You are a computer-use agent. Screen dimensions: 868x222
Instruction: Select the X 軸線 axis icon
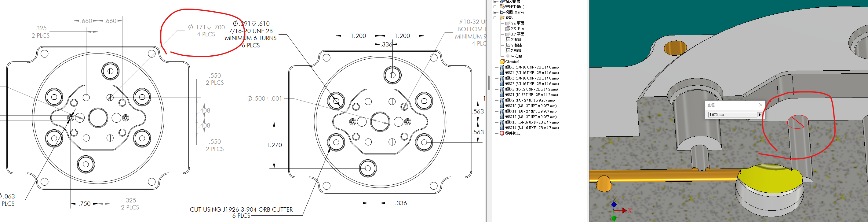tap(508, 39)
